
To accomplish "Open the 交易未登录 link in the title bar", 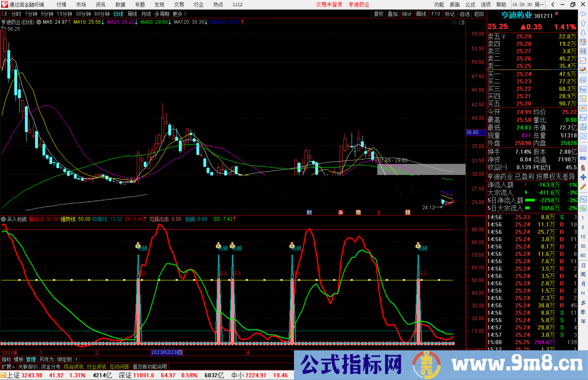I will 329,4.
